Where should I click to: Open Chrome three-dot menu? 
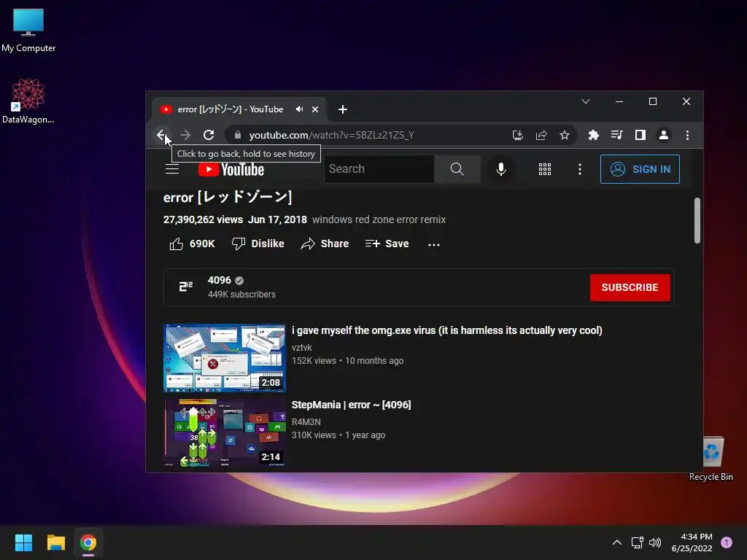pyautogui.click(x=687, y=135)
